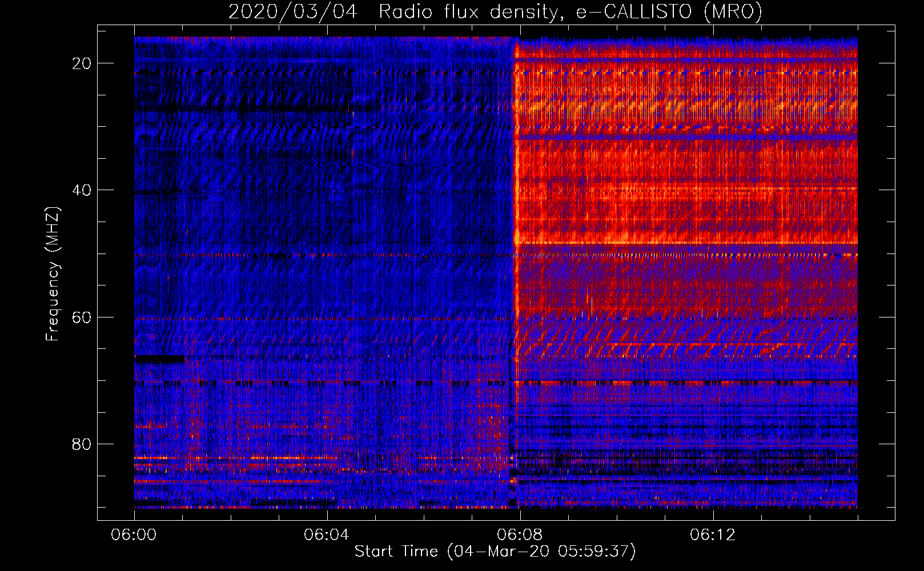Click the 06:08 time tick label

(520, 534)
